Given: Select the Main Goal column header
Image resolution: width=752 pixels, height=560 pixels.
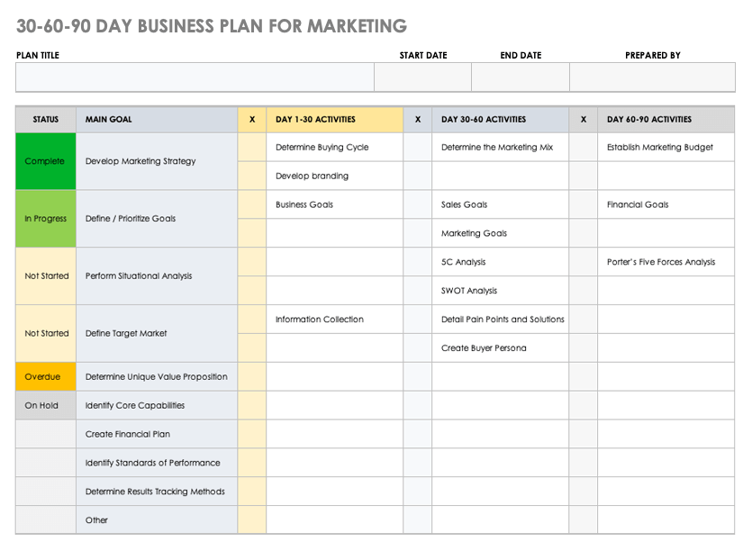Looking at the screenshot, I should (157, 120).
